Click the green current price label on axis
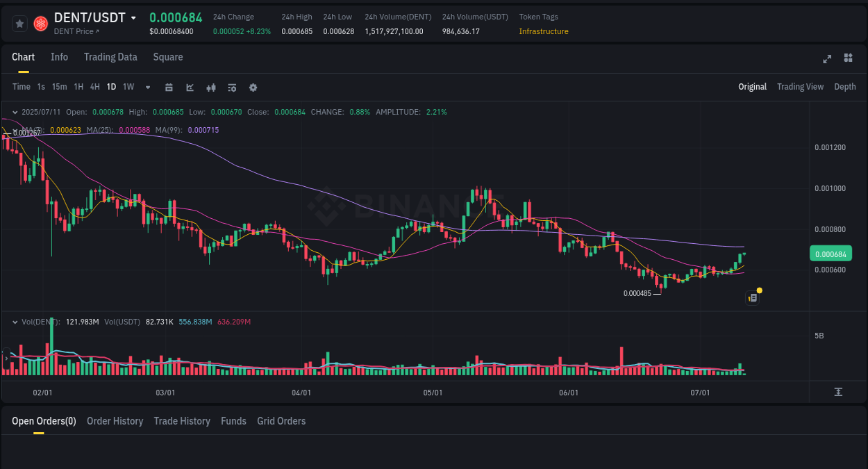 tap(831, 254)
